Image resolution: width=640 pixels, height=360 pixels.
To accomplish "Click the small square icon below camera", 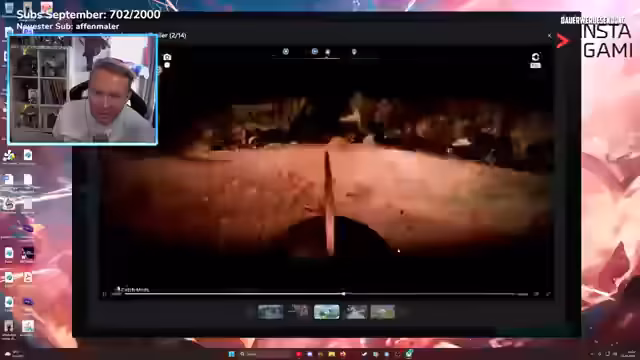I will click(167, 65).
